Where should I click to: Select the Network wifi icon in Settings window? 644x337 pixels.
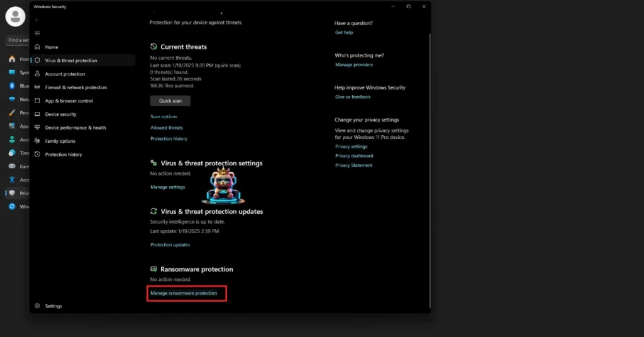point(12,99)
